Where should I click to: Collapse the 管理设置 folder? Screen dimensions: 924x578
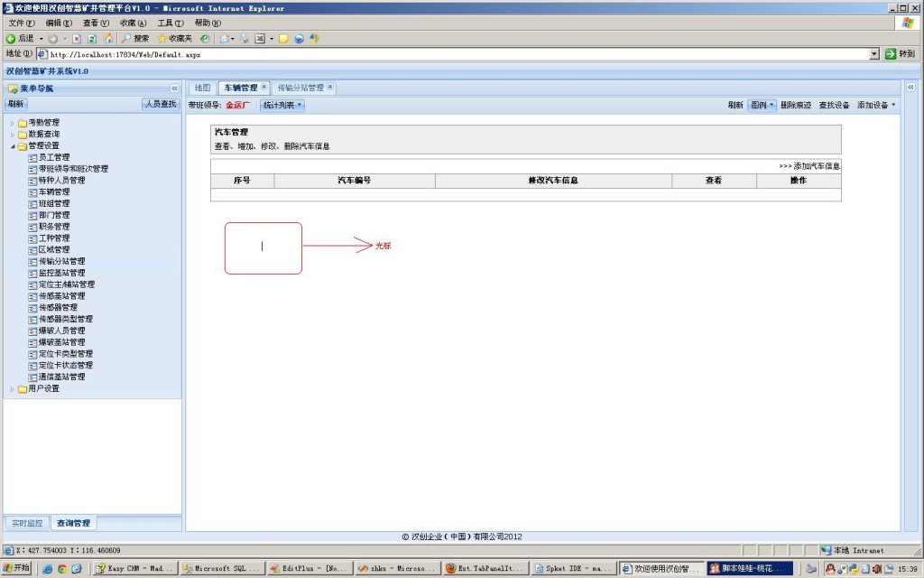[12, 146]
